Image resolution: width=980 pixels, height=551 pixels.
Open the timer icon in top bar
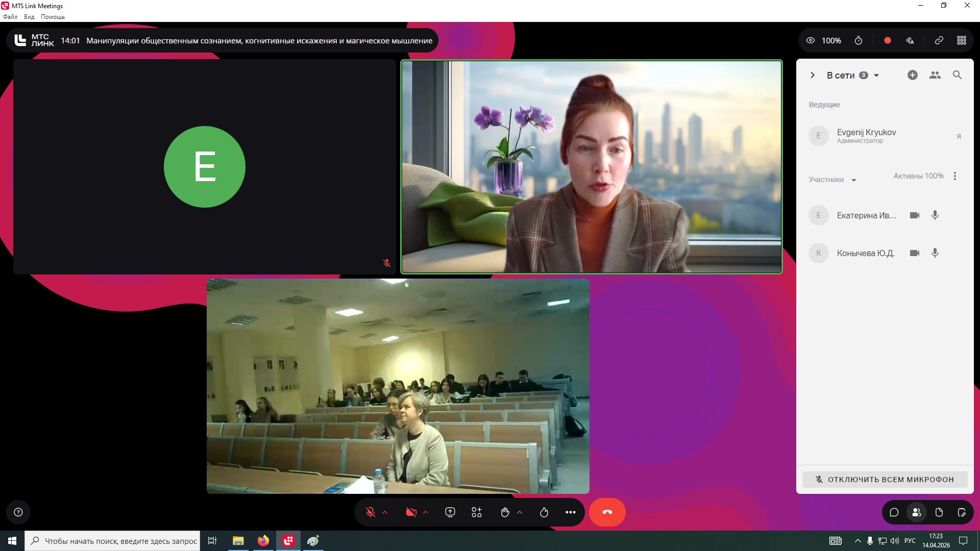click(859, 40)
